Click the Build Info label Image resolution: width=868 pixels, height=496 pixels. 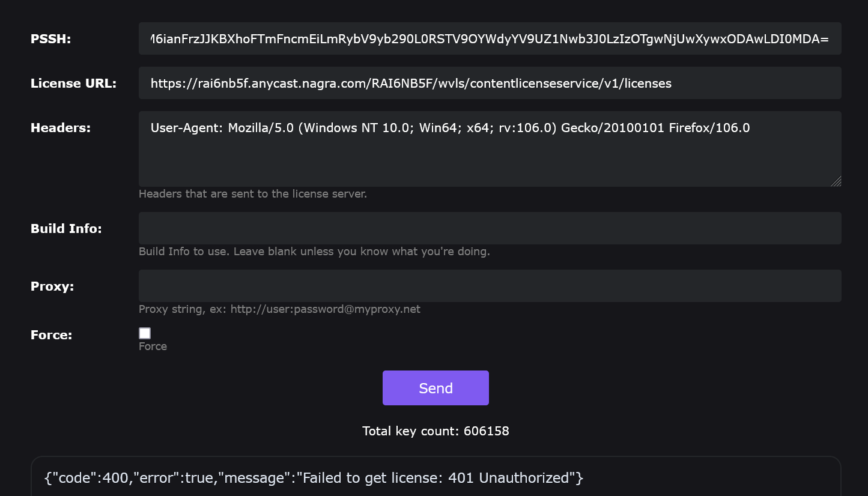(x=66, y=229)
